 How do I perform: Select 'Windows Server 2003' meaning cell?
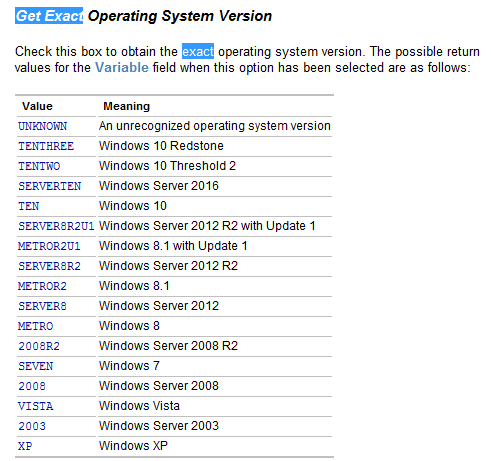tap(159, 426)
